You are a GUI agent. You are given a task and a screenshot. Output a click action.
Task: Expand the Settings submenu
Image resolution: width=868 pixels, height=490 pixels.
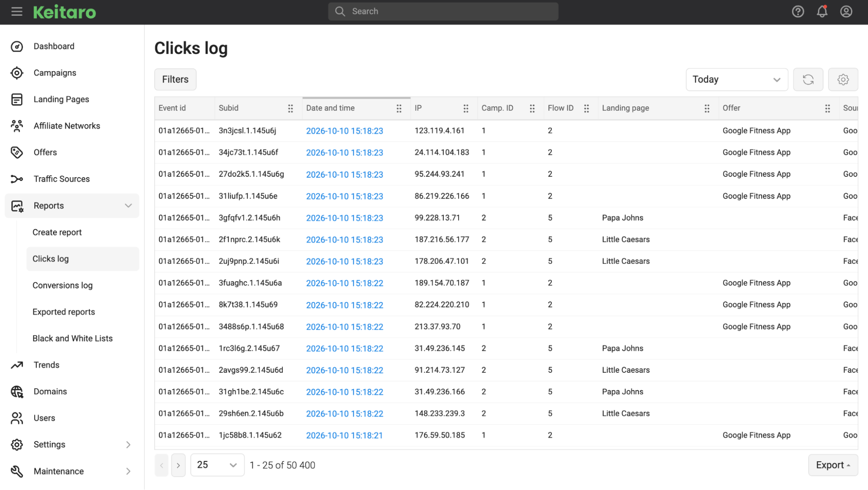128,445
